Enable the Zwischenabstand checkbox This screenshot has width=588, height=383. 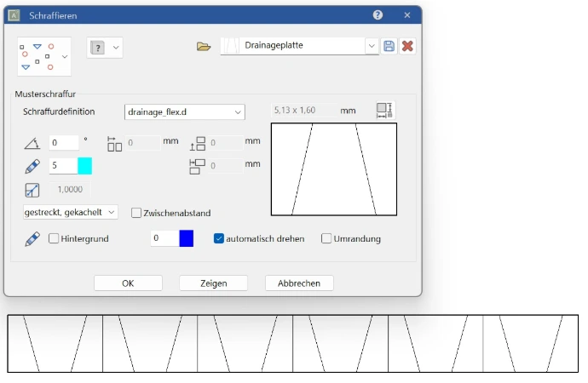136,213
